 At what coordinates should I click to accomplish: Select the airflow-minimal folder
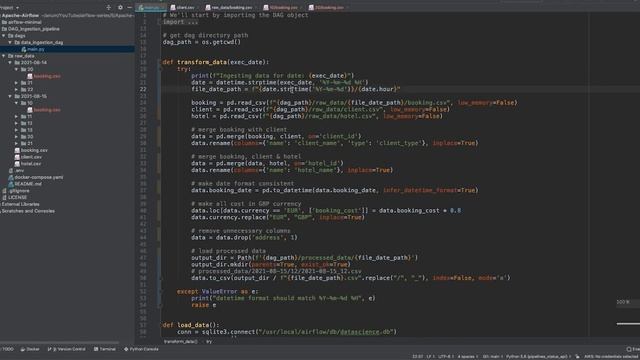pyautogui.click(x=24, y=22)
